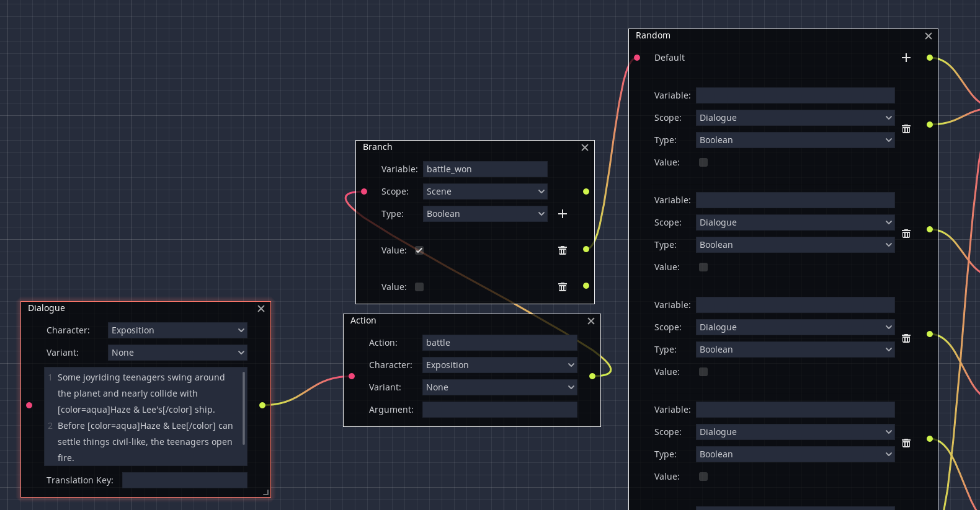Open Type Boolean dropdown in Branch node
This screenshot has height=510, width=980.
pyautogui.click(x=485, y=214)
